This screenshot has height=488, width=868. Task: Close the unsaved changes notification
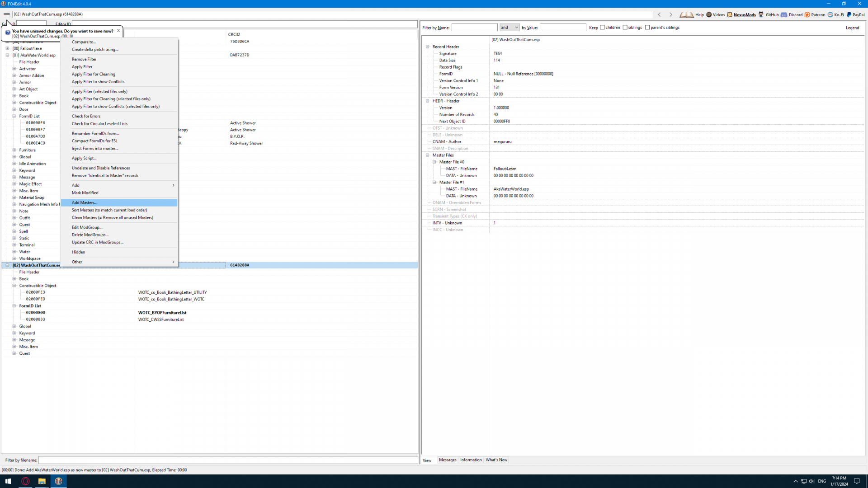coord(118,31)
